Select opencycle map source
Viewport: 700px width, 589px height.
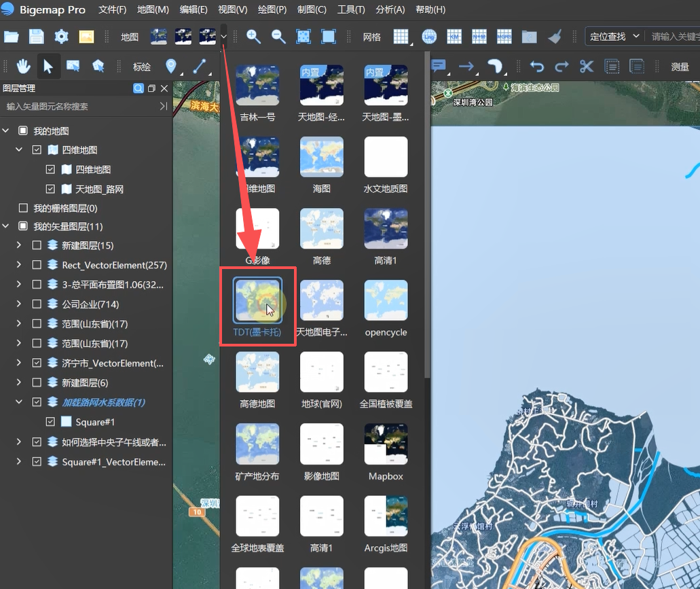click(386, 308)
